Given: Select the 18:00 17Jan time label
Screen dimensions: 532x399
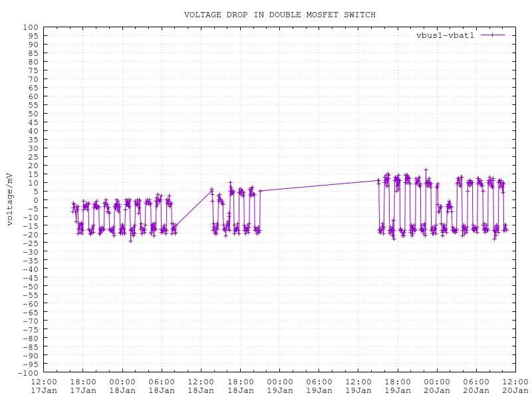Looking at the screenshot, I should pyautogui.click(x=83, y=386).
